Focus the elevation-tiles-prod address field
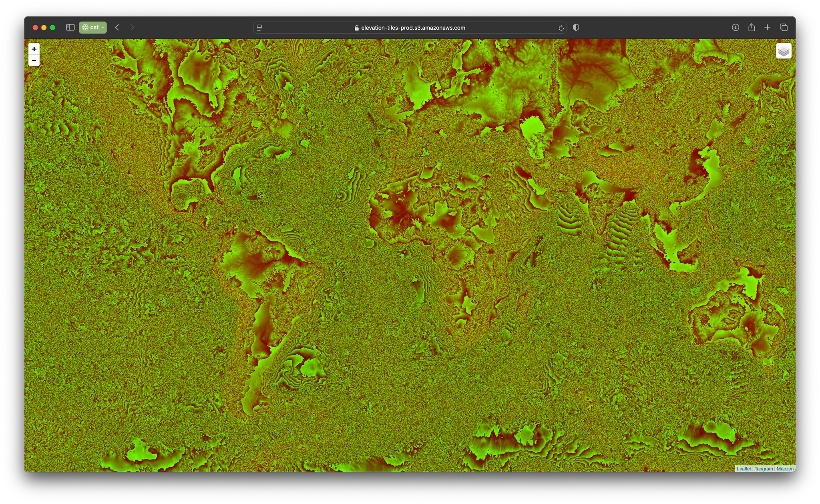Image resolution: width=820 pixels, height=504 pixels. click(410, 28)
